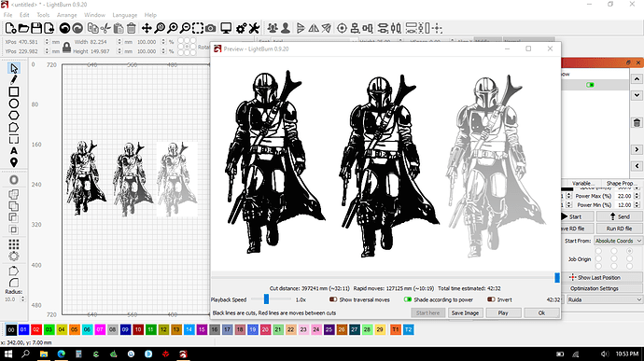Open camera capture tool
Image resolution: width=644 pixels, height=361 pixels.
point(210,28)
